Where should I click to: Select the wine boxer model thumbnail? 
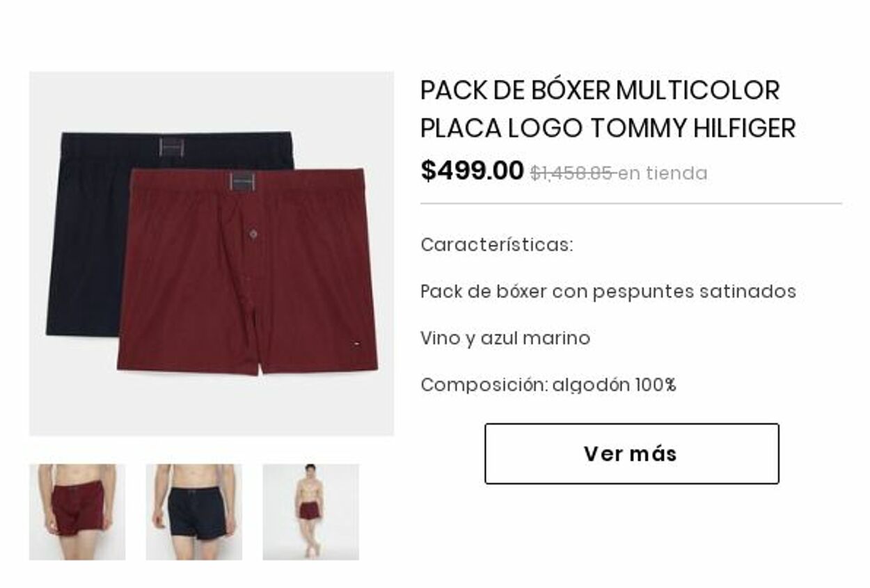click(x=77, y=512)
